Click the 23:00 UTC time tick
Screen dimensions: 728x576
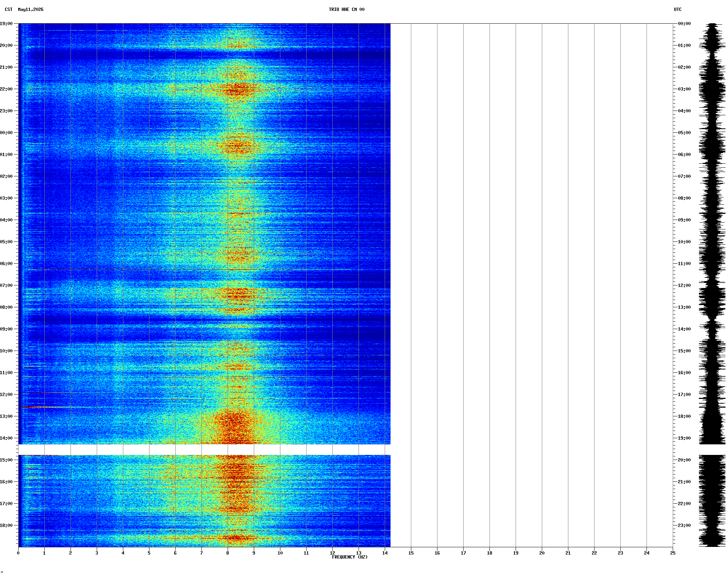coord(684,525)
